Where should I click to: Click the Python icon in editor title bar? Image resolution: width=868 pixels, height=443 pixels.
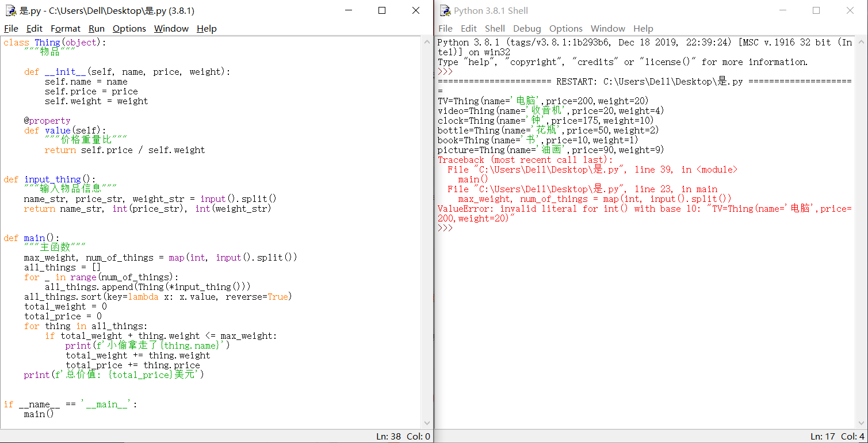[x=10, y=10]
